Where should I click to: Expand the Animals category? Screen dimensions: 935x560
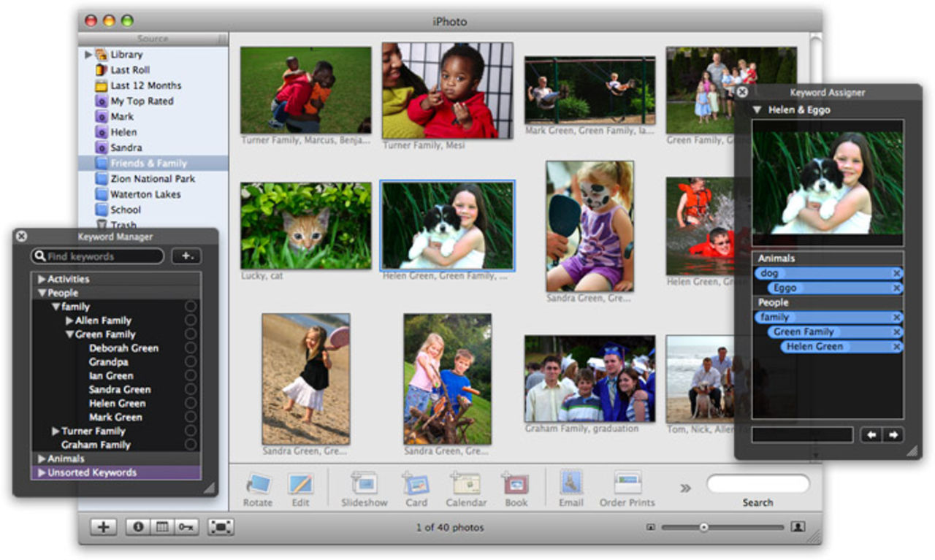(x=41, y=459)
